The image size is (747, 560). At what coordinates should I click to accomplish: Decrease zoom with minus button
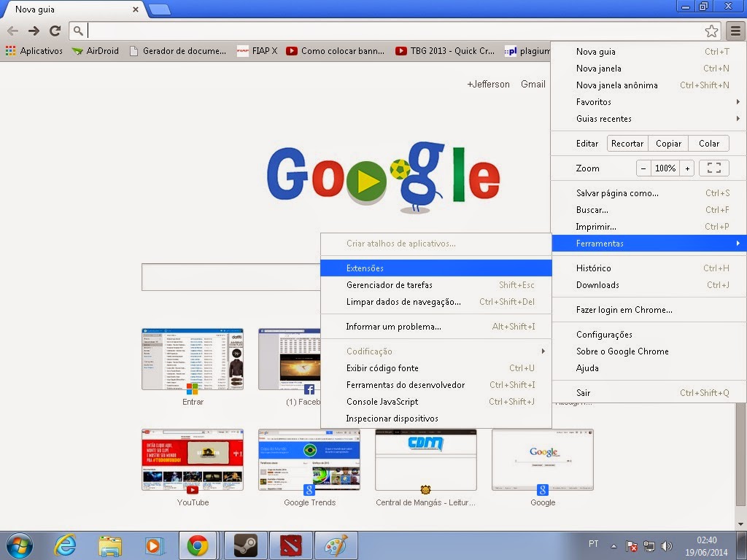tap(643, 168)
